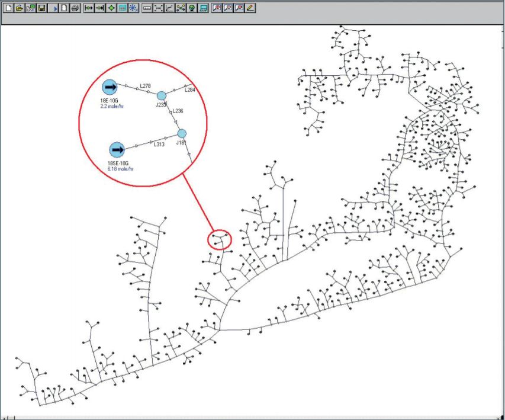Select the ruler measurement tool
The height and width of the screenshot is (420, 505).
pos(147,8)
